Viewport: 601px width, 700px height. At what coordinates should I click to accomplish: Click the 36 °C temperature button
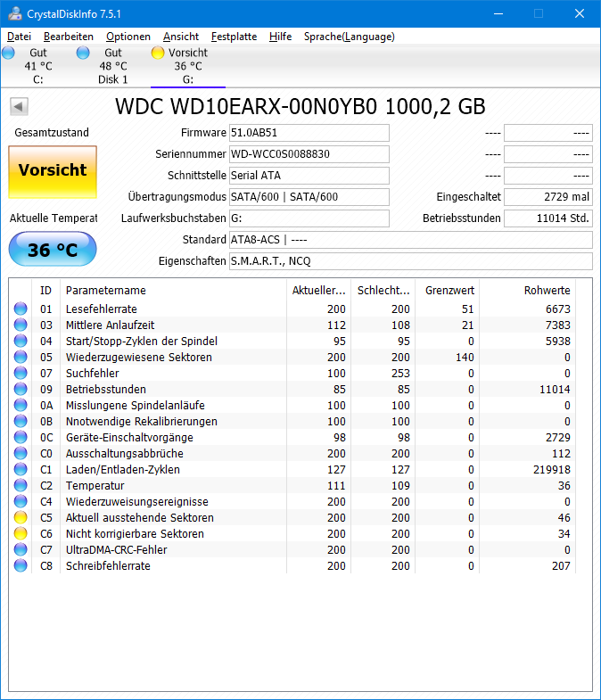[x=53, y=249]
